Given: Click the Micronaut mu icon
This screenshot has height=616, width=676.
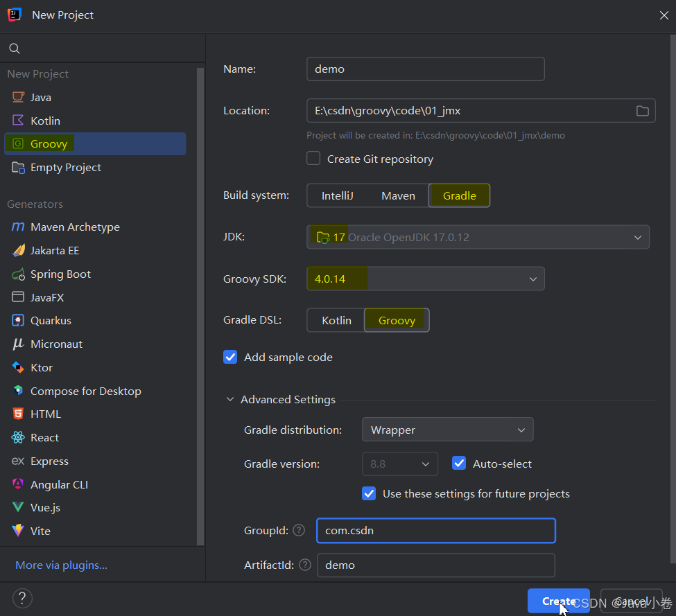Looking at the screenshot, I should (18, 344).
